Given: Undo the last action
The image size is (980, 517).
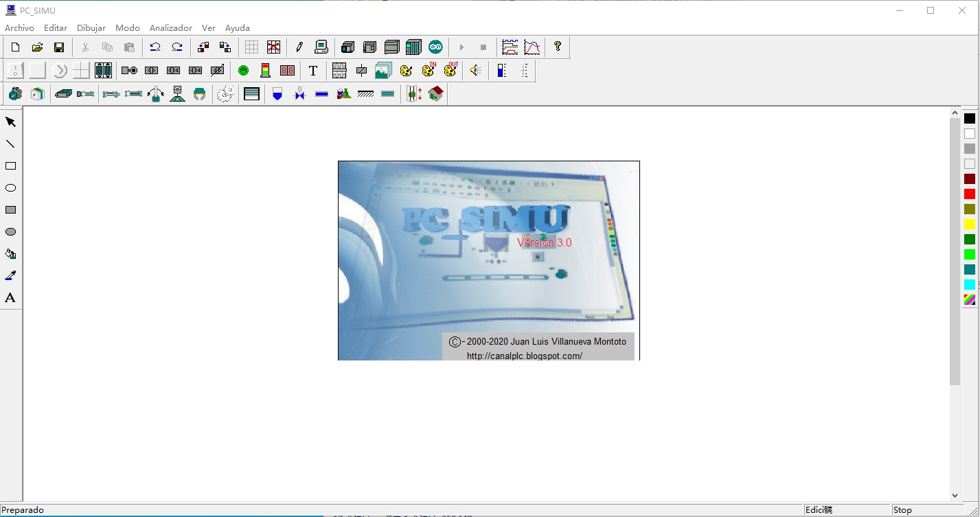Looking at the screenshot, I should coord(155,47).
